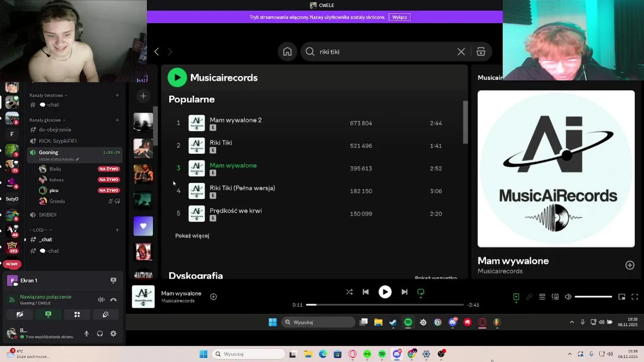Clear the 'riki tiki' search with X
The height and width of the screenshot is (362, 644).
(461, 52)
